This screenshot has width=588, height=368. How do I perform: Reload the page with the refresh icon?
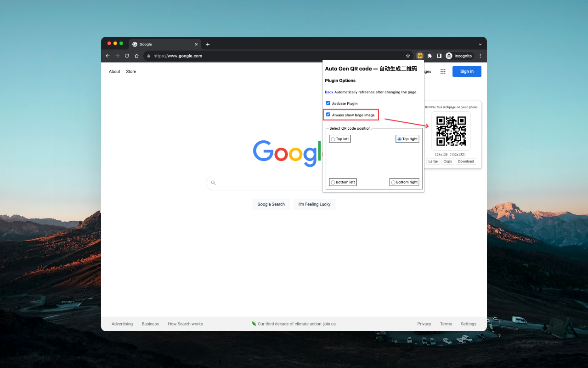click(x=127, y=56)
